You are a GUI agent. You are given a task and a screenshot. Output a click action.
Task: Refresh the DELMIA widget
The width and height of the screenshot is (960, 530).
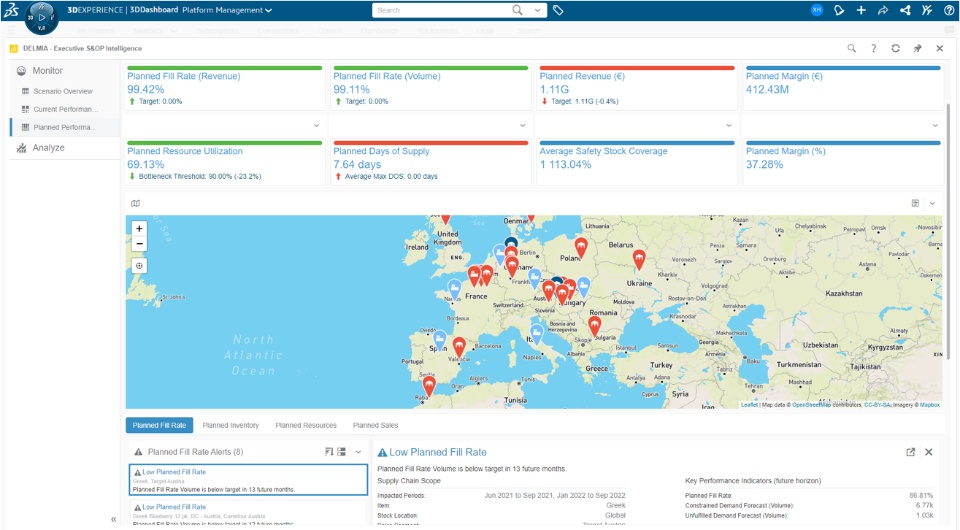896,48
